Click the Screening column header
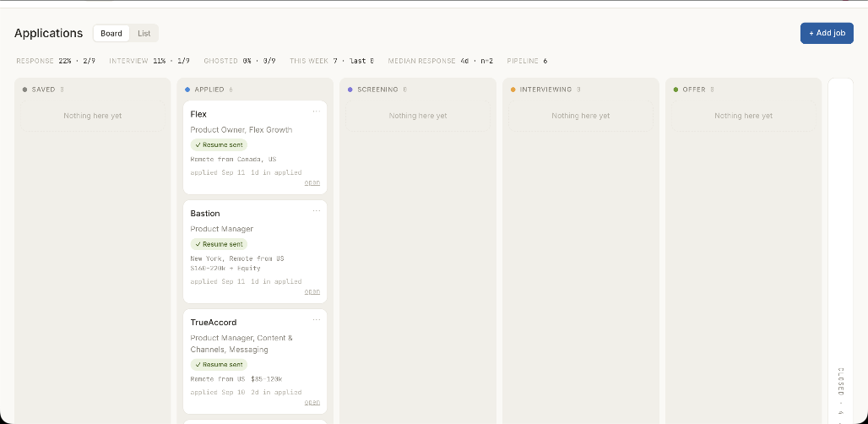Image resolution: width=868 pixels, height=424 pixels. [x=377, y=90]
